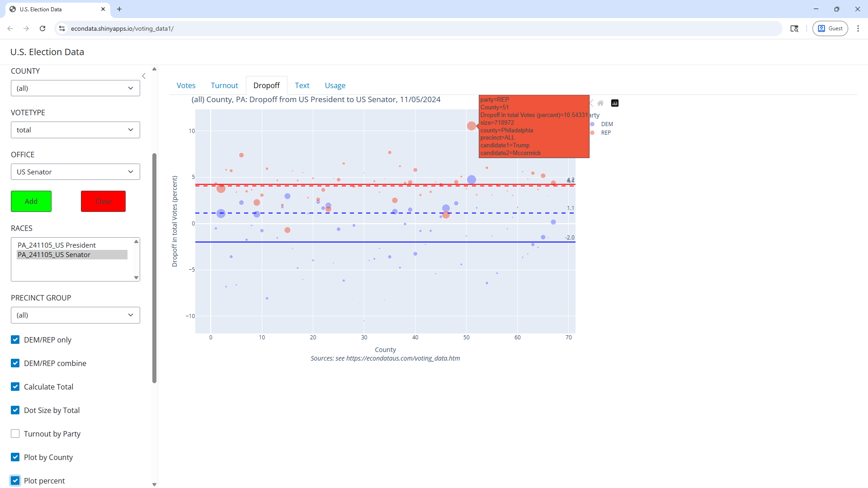Image resolution: width=868 pixels, height=488 pixels.
Task: Open the PRECINCT GROUP dropdown
Action: tap(75, 315)
